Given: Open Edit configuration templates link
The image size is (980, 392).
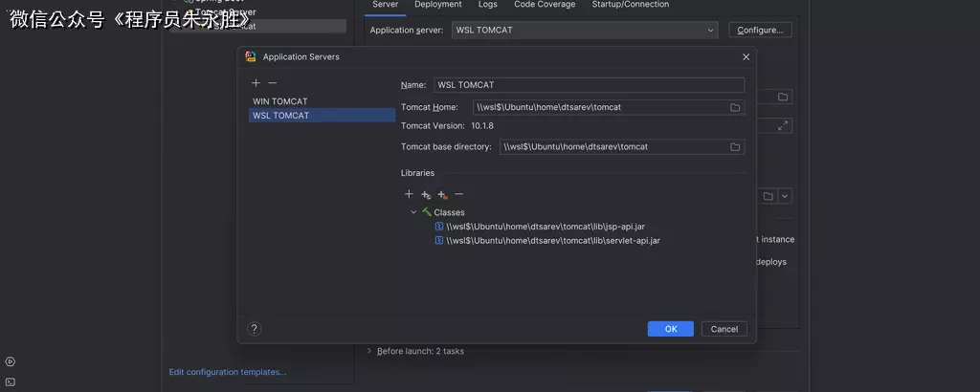Looking at the screenshot, I should [x=228, y=372].
